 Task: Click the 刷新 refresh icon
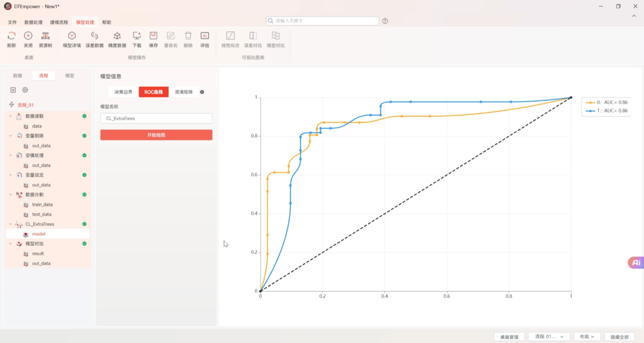click(11, 36)
